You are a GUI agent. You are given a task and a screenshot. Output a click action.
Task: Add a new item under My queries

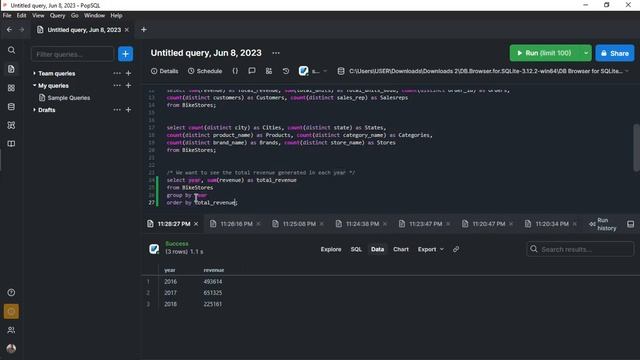click(128, 85)
